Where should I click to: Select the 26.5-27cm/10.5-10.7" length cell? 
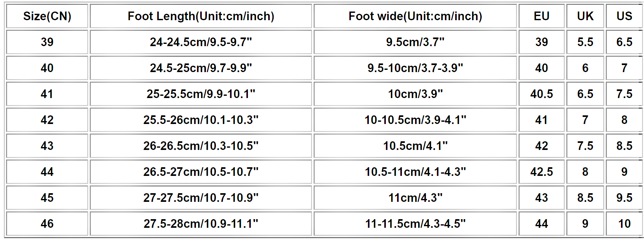coord(201,172)
